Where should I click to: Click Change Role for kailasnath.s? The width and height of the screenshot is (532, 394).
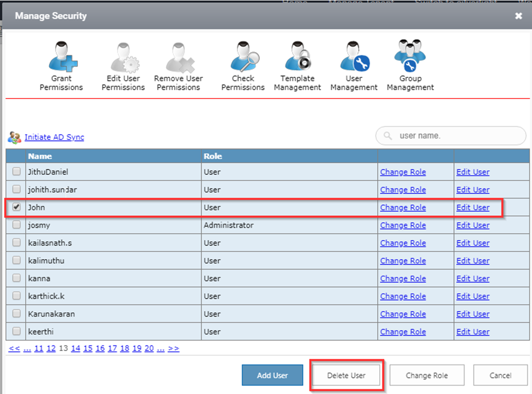coord(403,243)
